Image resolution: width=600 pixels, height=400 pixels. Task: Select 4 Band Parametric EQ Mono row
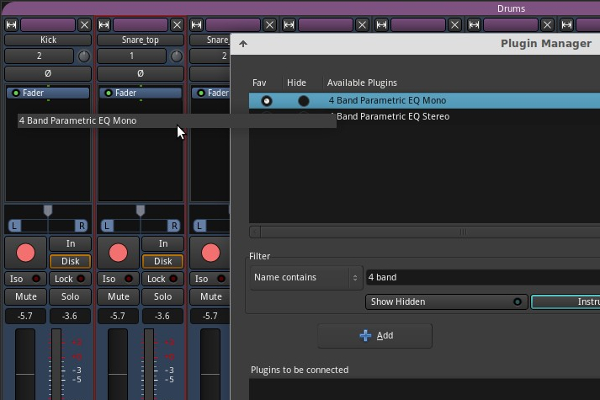point(424,101)
